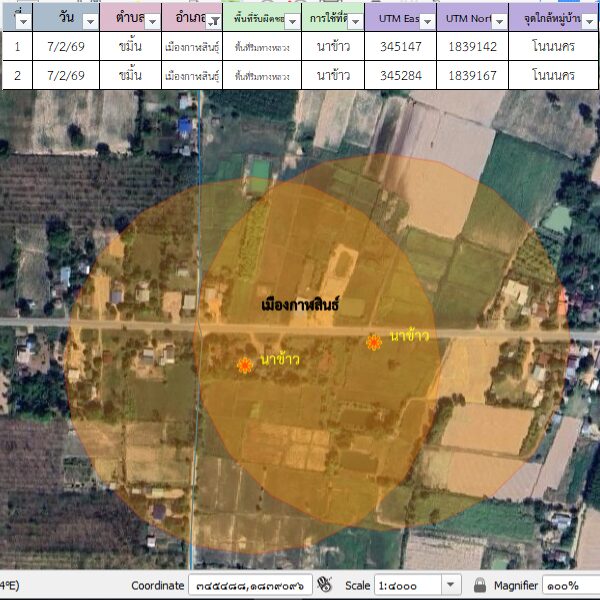Open the land use column filter dropdown

coord(352,21)
